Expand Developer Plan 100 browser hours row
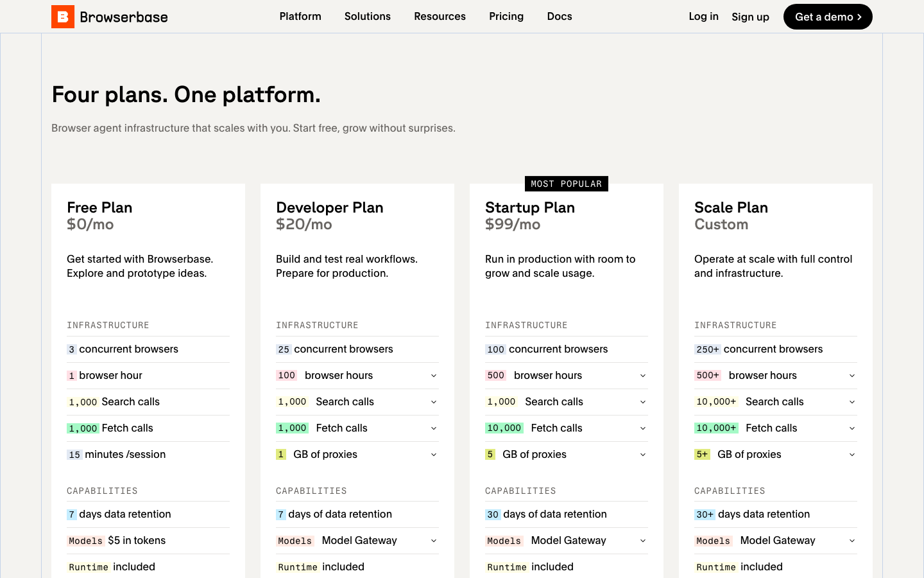 point(357,376)
